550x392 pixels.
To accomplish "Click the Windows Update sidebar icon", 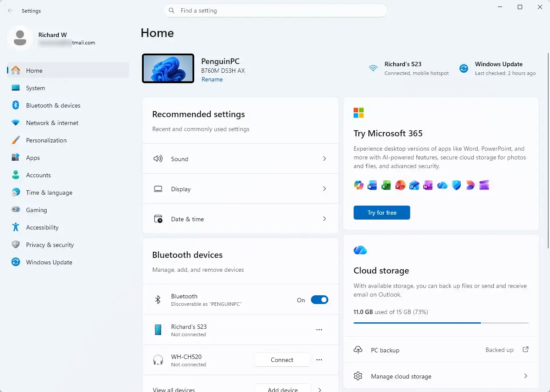I will pos(16,262).
